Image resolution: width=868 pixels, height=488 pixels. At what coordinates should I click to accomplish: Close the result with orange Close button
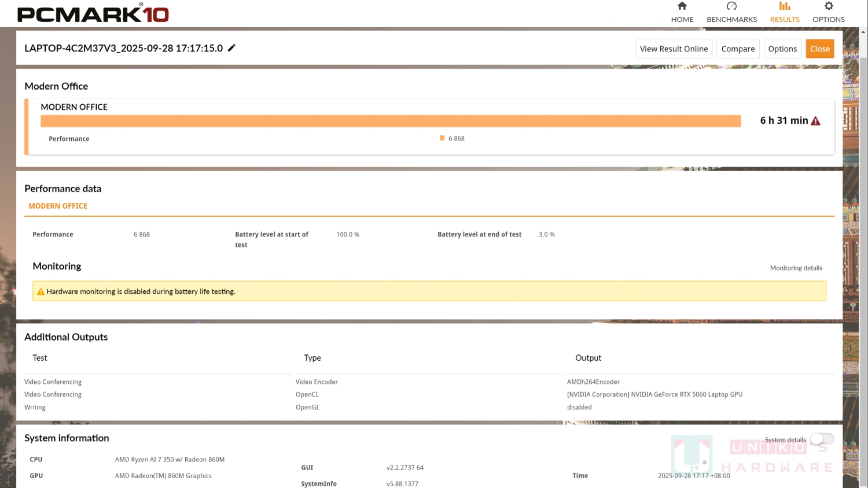tap(820, 49)
